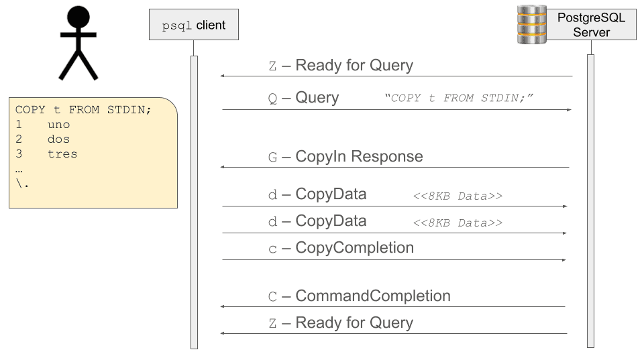
Task: Click 'COPY t FROM STDIN;' line in the note
Action: coord(83,109)
